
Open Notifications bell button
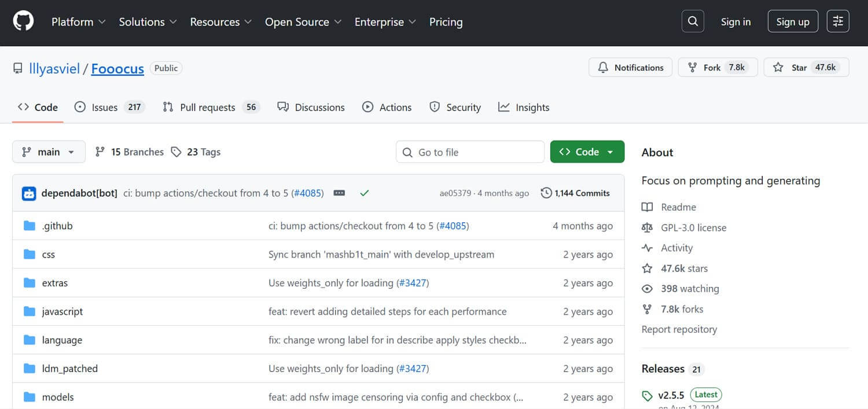click(630, 68)
